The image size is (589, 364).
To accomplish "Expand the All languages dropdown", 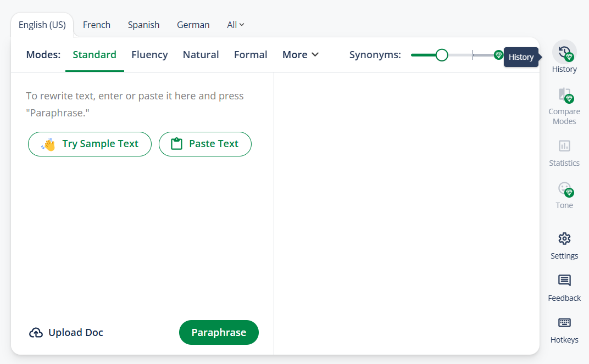I will click(x=236, y=25).
